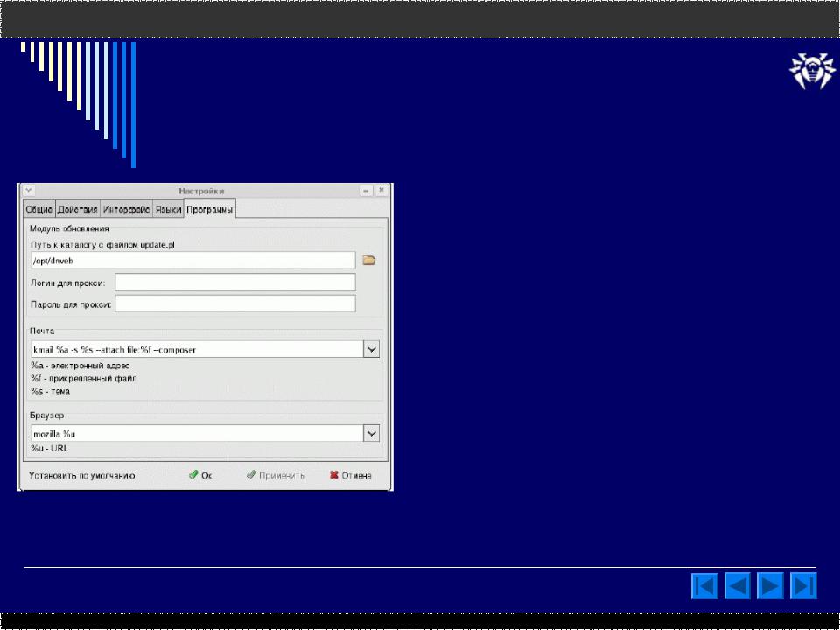Click the '%s - тема' hint
The width and height of the screenshot is (840, 630).
click(x=51, y=391)
